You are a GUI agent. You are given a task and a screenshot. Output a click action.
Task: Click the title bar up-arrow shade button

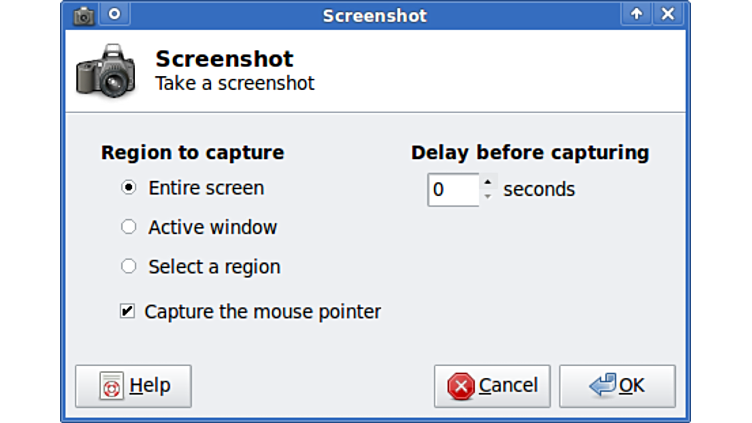636,15
